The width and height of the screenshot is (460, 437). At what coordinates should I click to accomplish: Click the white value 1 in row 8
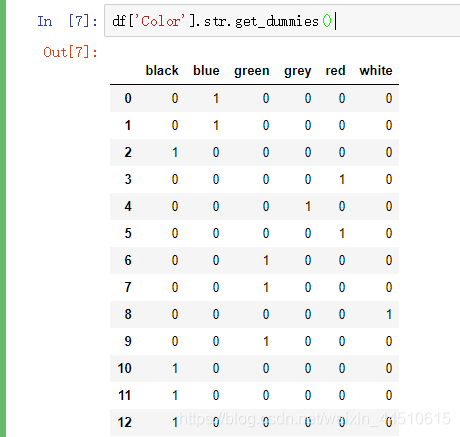(389, 314)
